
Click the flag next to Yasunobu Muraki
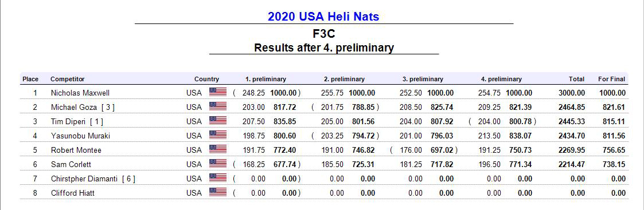pos(218,135)
